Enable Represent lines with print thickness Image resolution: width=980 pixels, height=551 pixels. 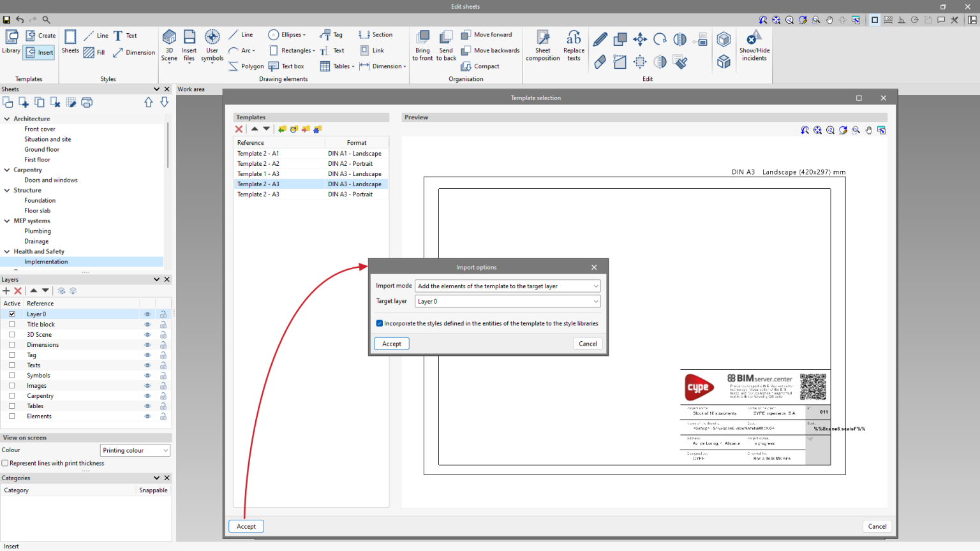5,463
